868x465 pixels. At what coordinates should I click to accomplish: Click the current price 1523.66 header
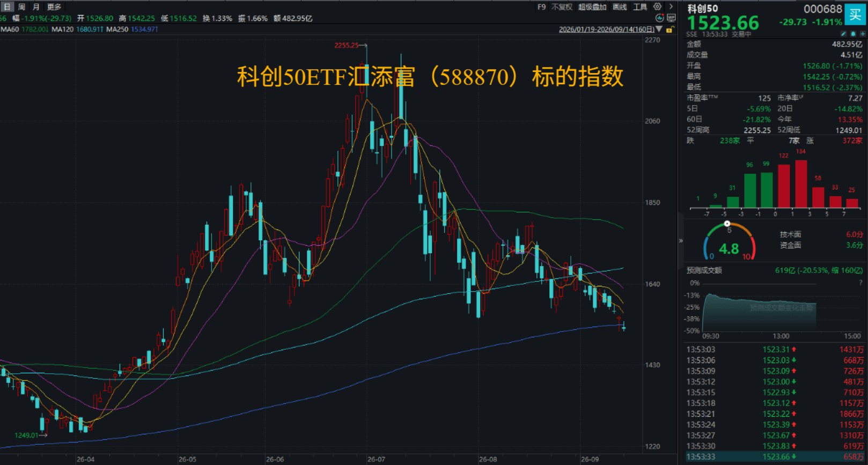[x=723, y=23]
